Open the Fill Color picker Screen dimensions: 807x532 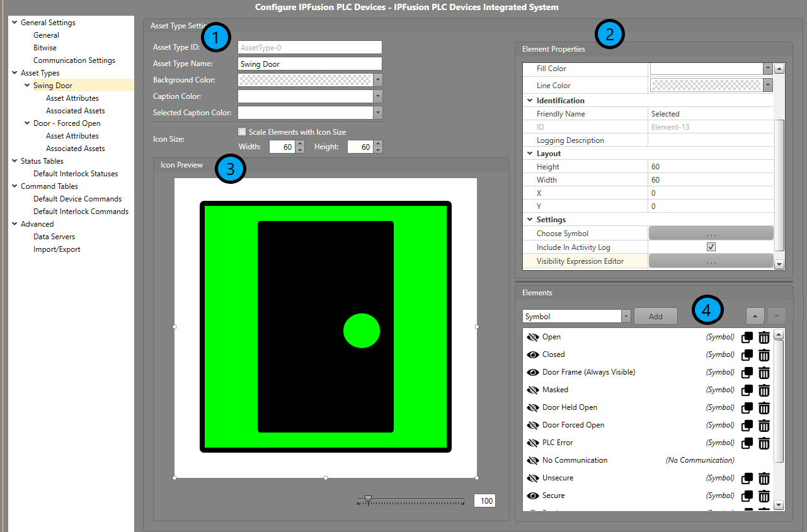(767, 69)
